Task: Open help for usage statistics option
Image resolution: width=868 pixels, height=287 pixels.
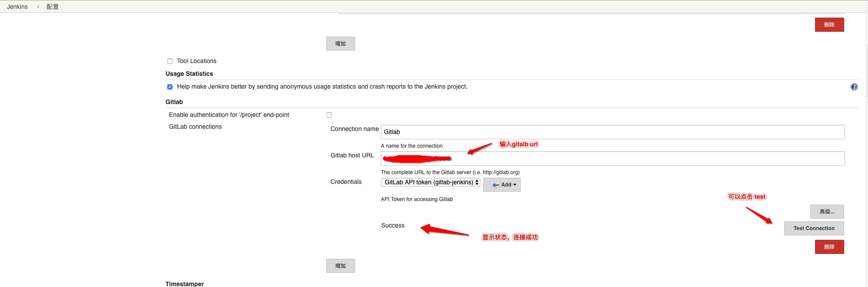Action: click(x=854, y=87)
